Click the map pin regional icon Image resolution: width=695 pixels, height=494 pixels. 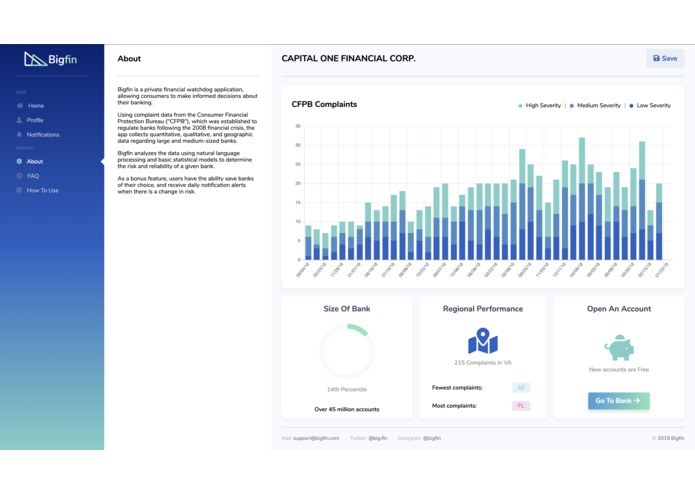[x=483, y=341]
